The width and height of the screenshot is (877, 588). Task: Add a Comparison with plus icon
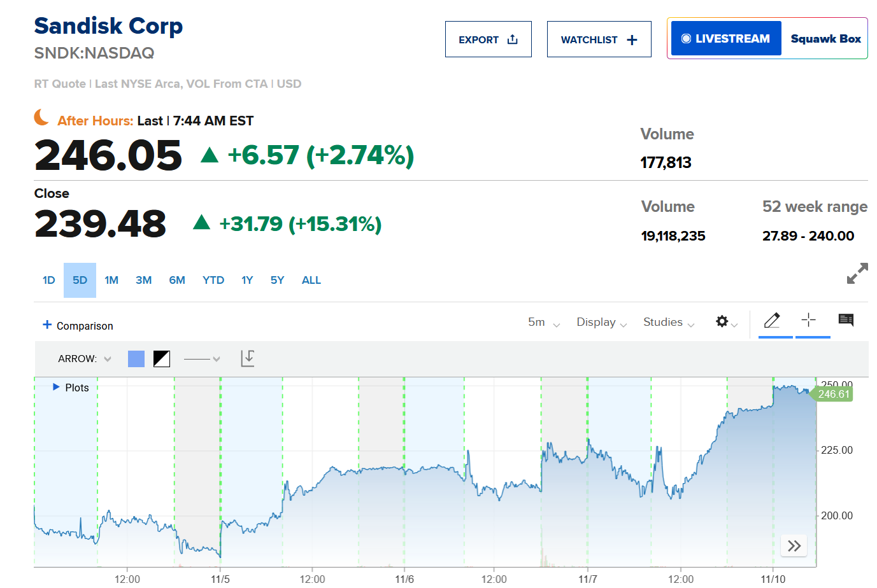[47, 325]
